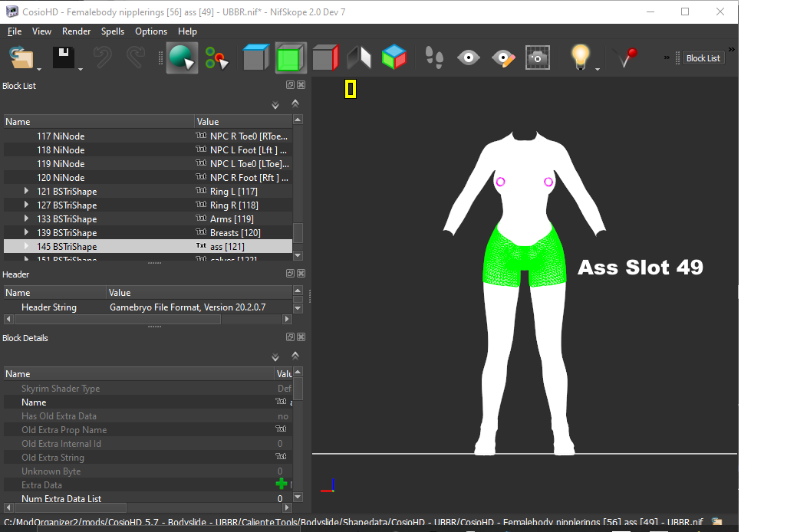Click the Arms [119] value cell
This screenshot has width=797, height=532.
243,219
